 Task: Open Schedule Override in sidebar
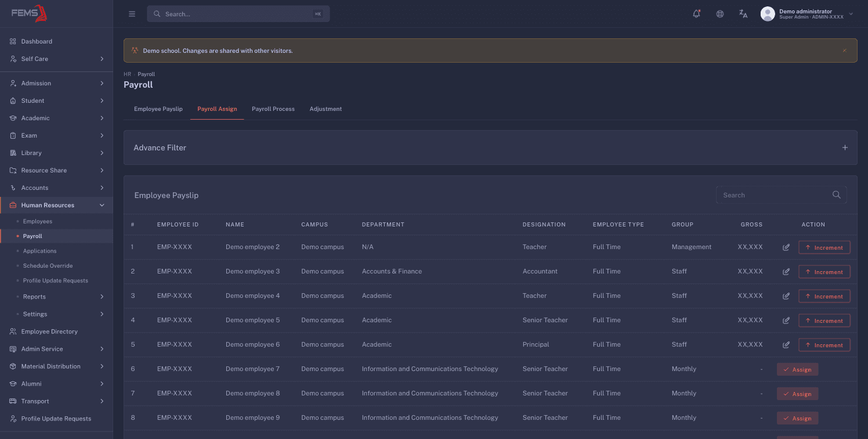pyautogui.click(x=48, y=265)
